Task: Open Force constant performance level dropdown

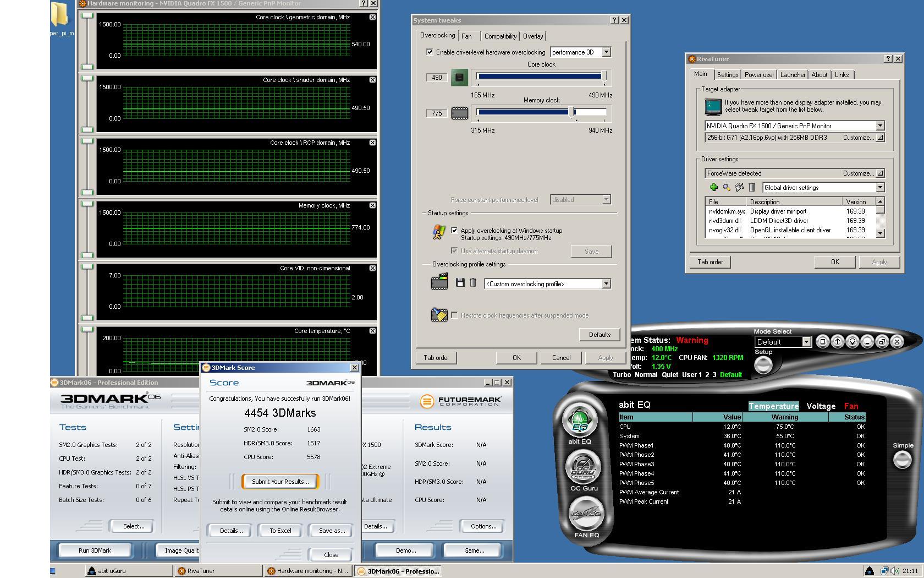Action: pyautogui.click(x=606, y=199)
